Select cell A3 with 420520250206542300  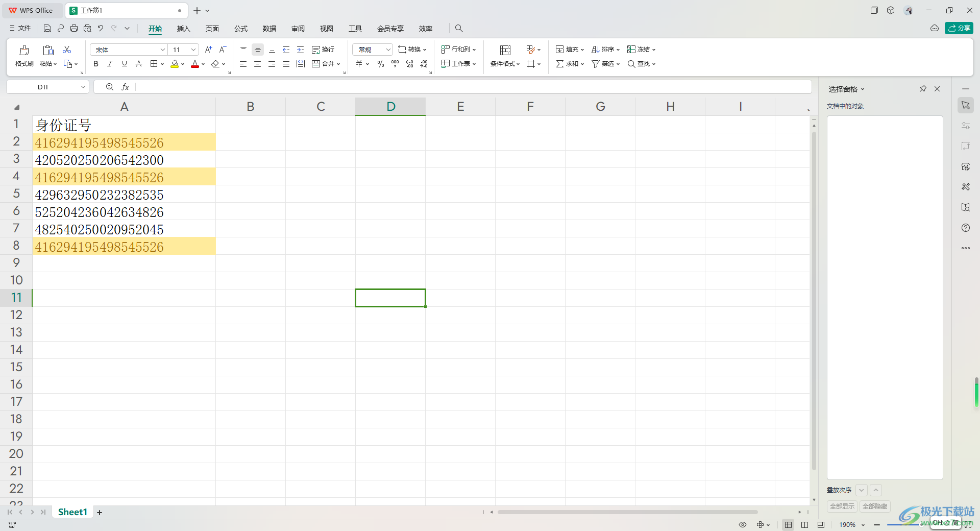click(x=124, y=160)
